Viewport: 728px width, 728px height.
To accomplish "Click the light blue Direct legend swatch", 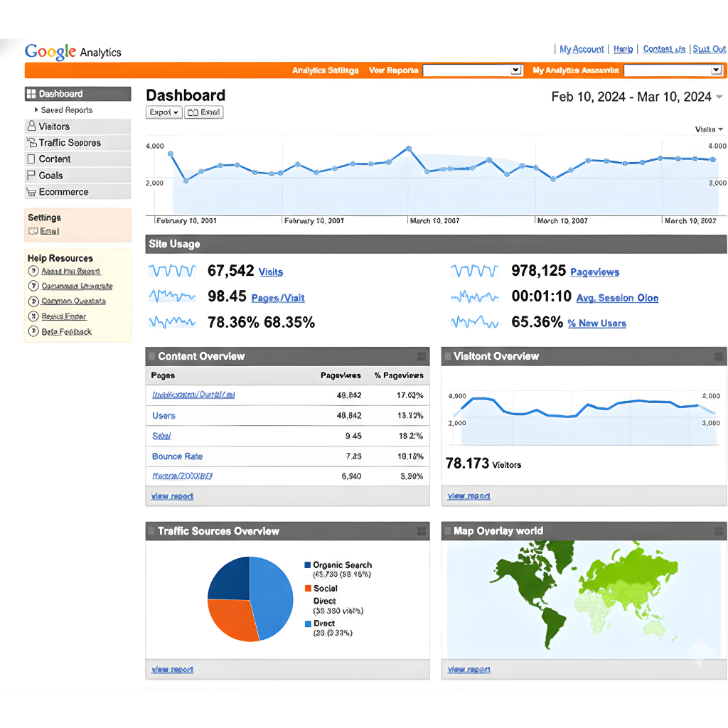I will coord(308,623).
